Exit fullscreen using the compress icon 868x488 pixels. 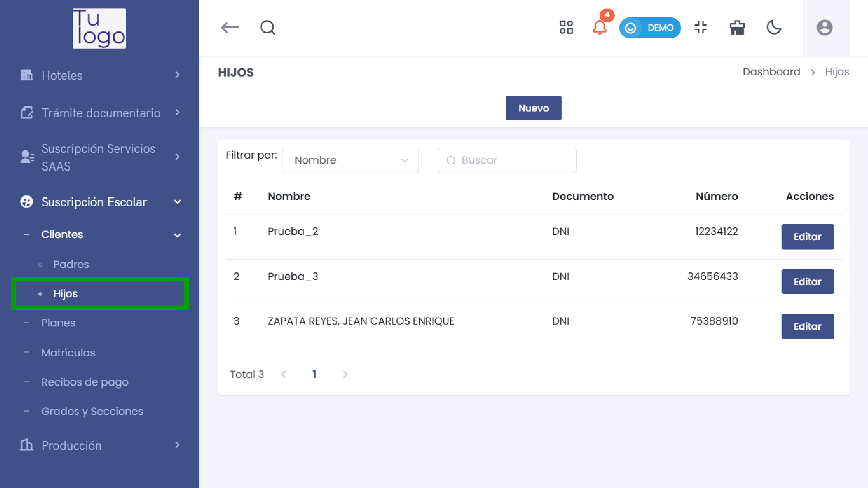pyautogui.click(x=701, y=28)
